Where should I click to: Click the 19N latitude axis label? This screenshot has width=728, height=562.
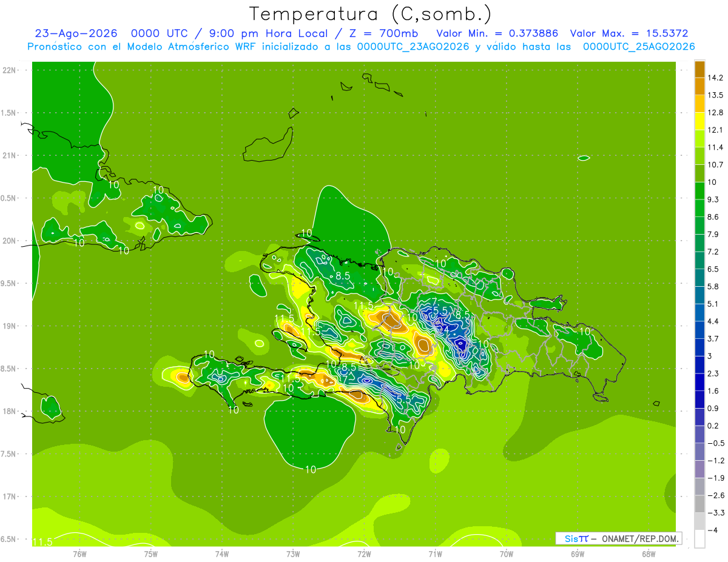point(8,326)
